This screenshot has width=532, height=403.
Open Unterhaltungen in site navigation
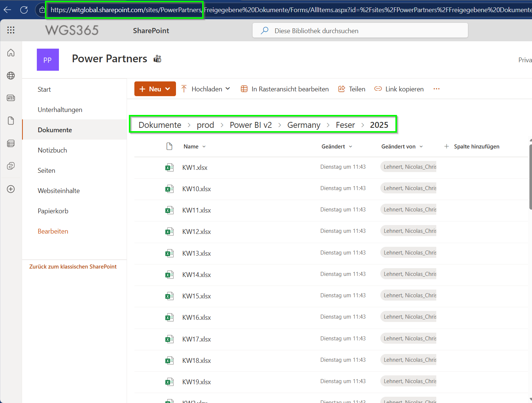(60, 110)
